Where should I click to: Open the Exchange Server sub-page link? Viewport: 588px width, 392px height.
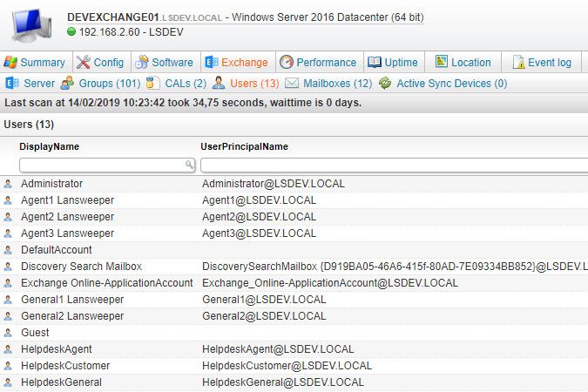tap(31, 84)
